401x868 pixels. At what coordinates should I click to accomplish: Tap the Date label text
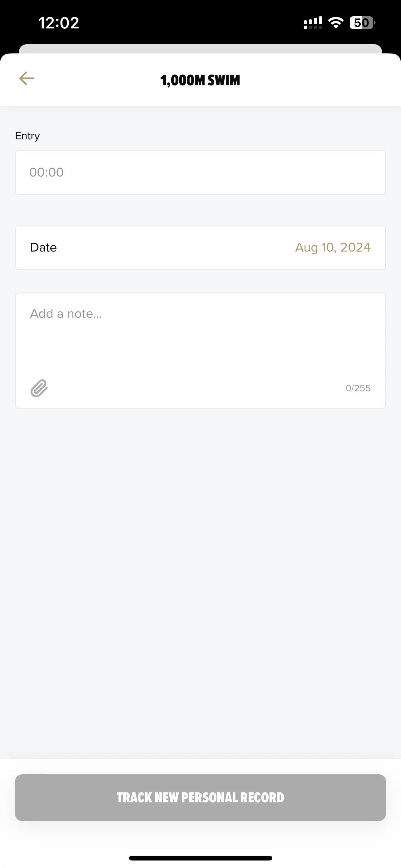[43, 247]
